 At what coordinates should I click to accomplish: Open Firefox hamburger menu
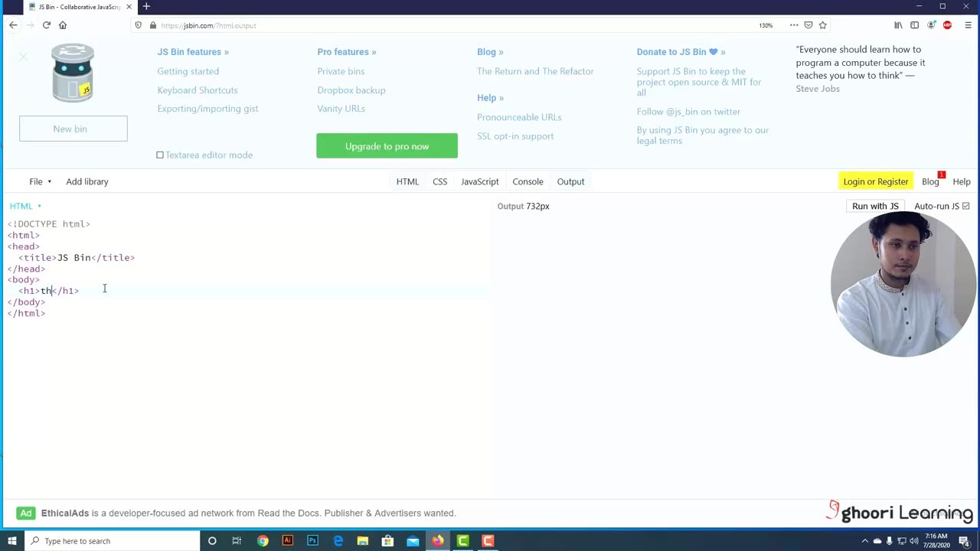(x=969, y=25)
